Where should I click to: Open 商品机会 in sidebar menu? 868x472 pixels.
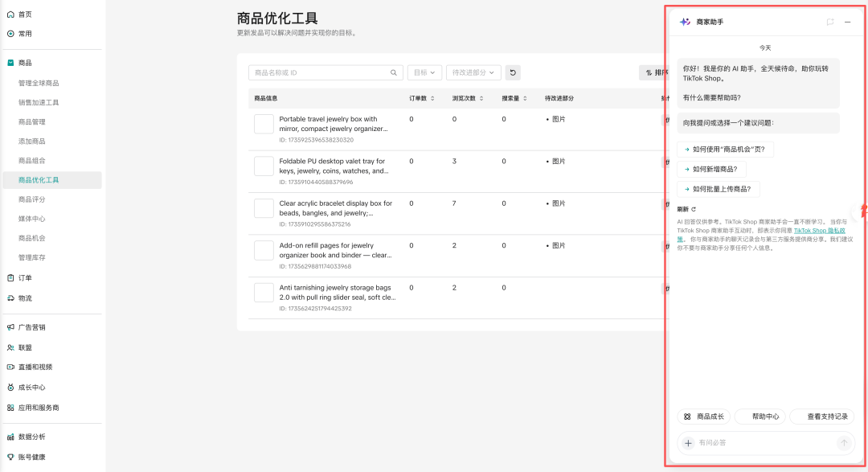(x=32, y=238)
